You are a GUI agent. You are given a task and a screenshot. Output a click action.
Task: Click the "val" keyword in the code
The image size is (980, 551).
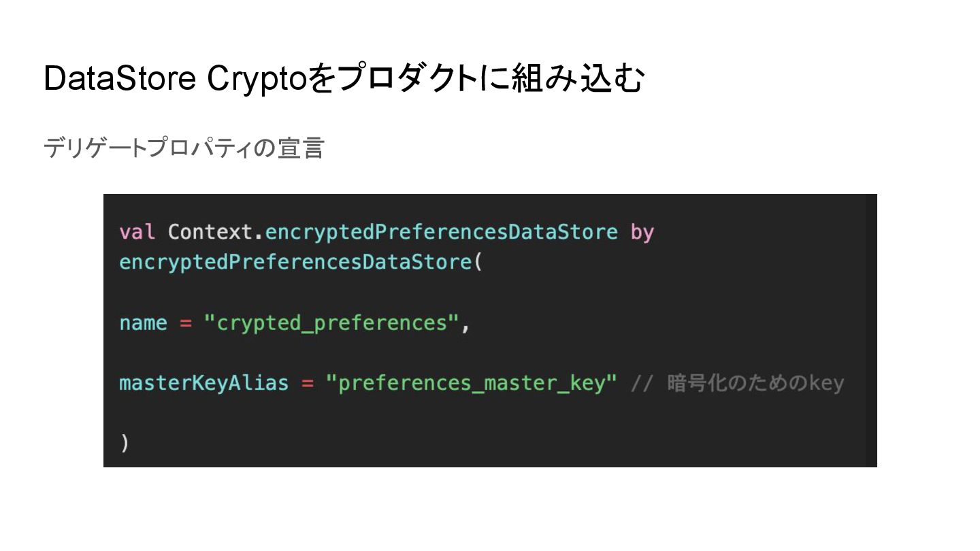[137, 232]
